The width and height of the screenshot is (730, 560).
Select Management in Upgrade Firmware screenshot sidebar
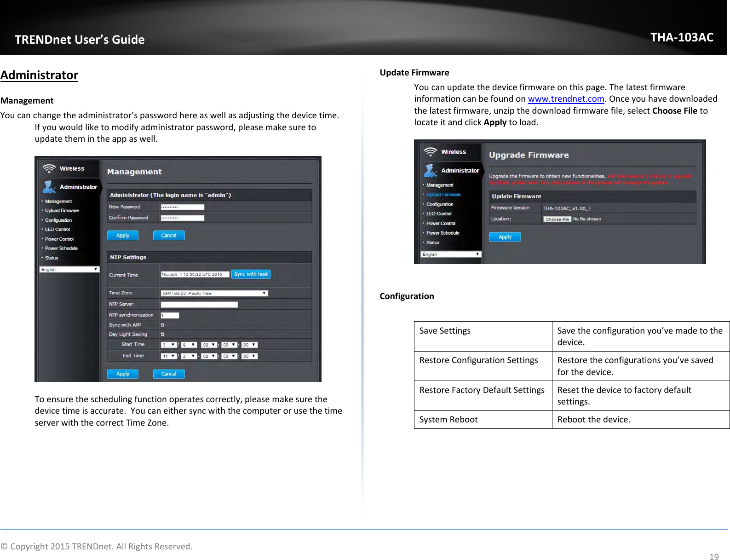440,185
